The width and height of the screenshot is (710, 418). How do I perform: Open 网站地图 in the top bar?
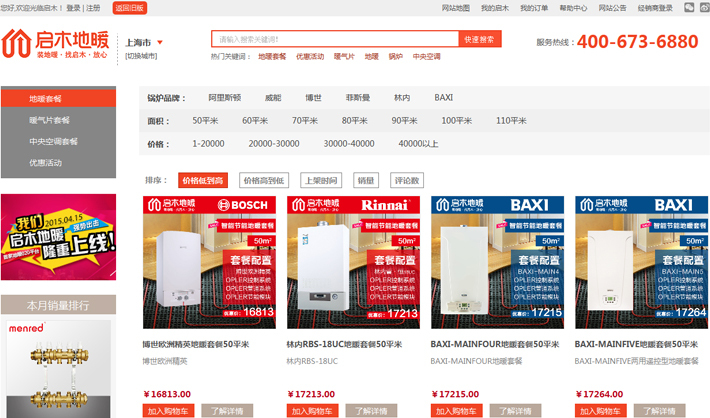(x=456, y=8)
